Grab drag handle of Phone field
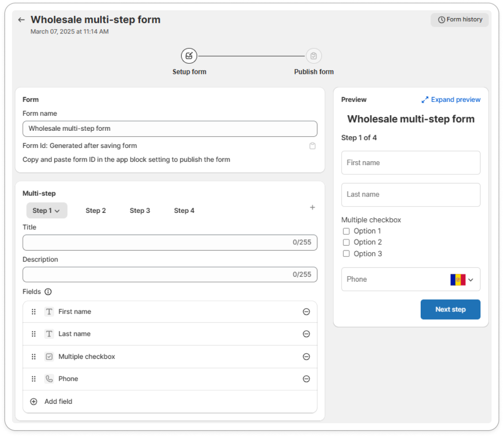This screenshot has width=504, height=437. (x=34, y=379)
